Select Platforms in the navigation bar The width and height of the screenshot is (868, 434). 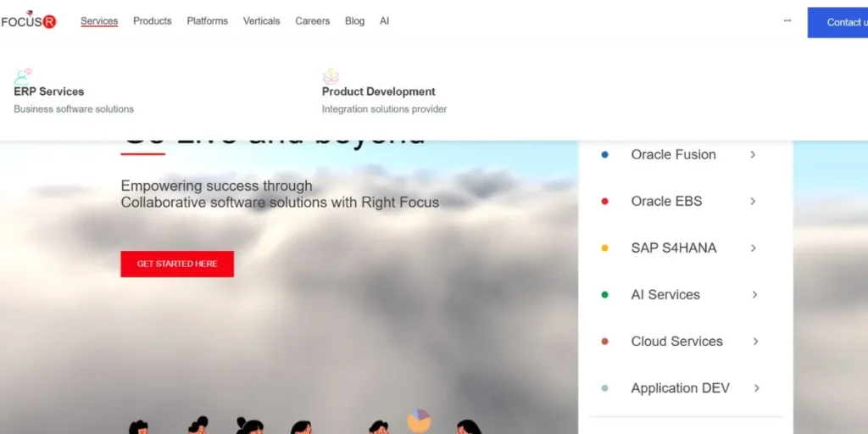pos(208,21)
